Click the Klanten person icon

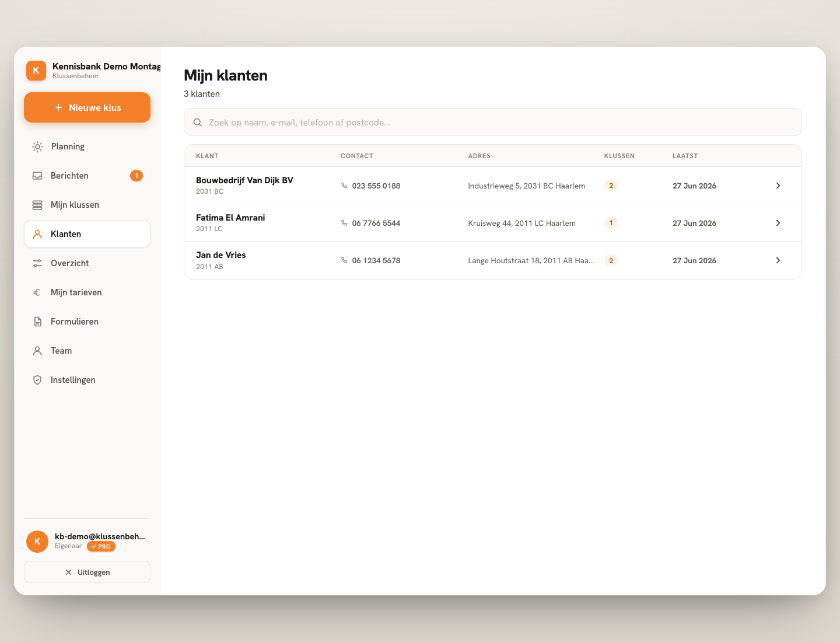[37, 234]
